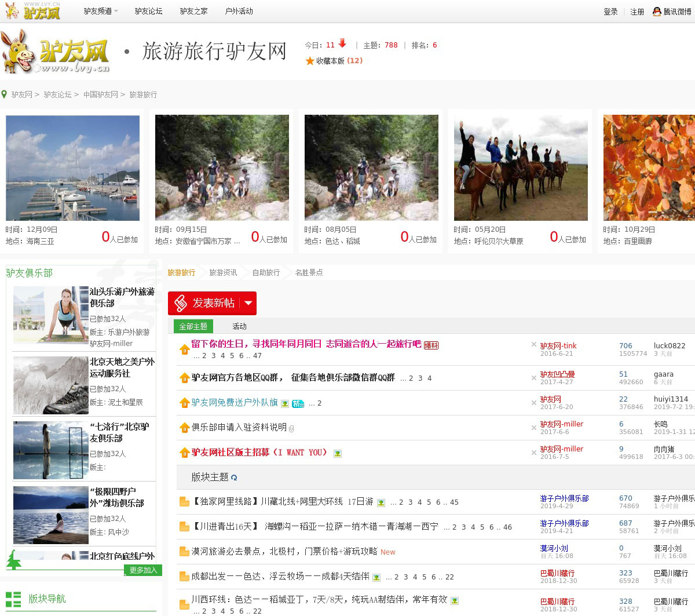Click 更多加入 to show more clubs

click(142, 570)
